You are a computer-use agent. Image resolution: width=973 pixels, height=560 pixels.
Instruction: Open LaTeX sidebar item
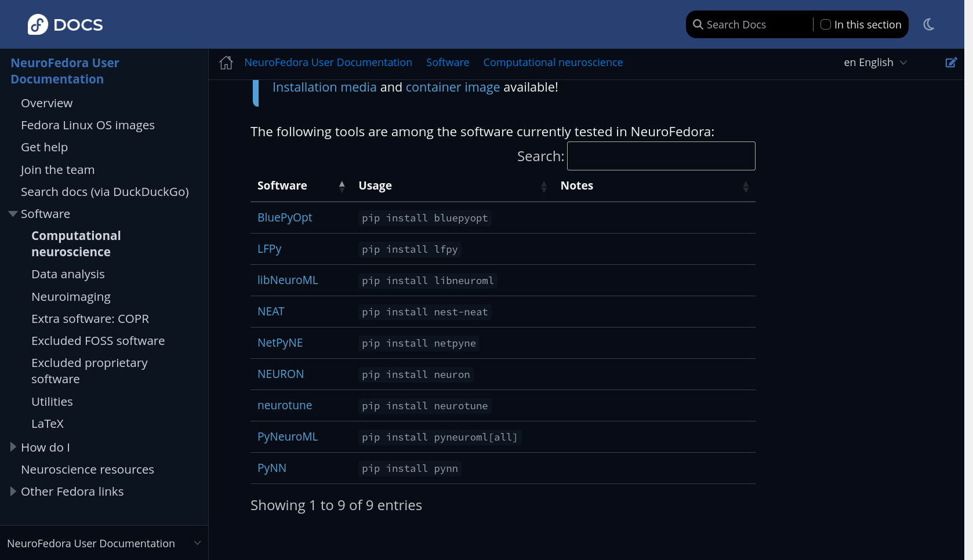click(x=48, y=424)
